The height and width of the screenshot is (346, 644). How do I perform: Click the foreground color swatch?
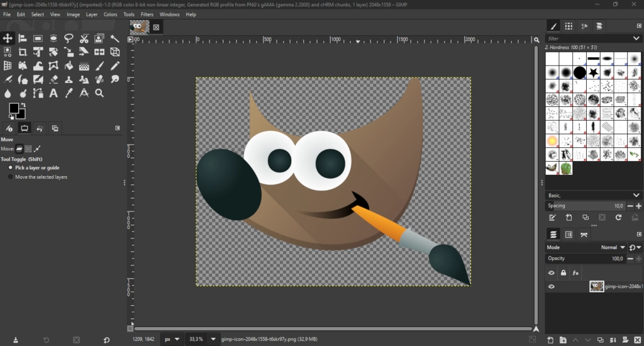(14, 108)
